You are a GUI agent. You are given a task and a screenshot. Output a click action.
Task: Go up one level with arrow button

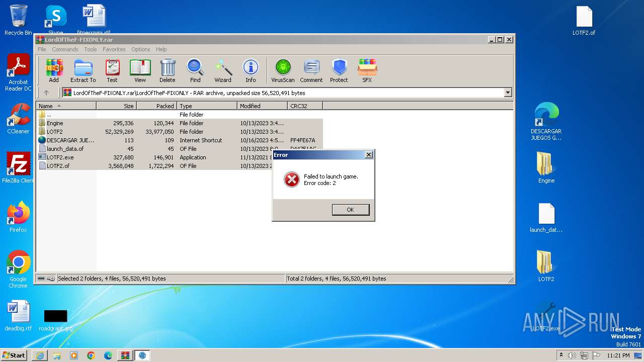click(x=46, y=93)
